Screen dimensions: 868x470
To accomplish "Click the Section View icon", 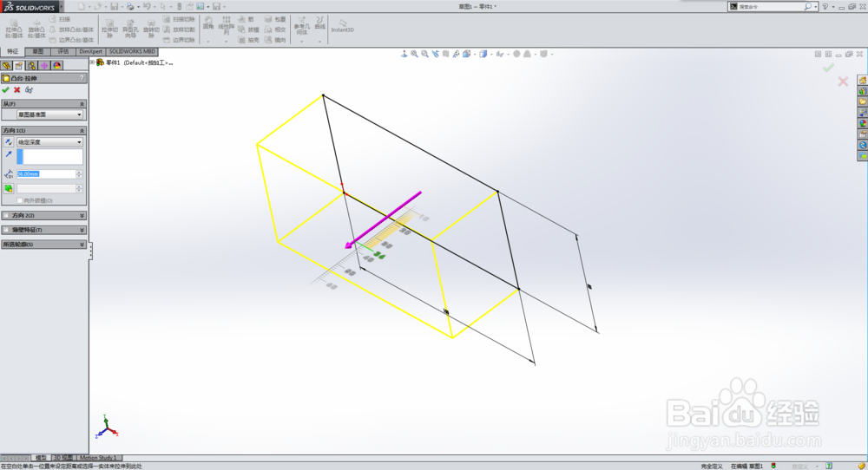I will tap(445, 54).
